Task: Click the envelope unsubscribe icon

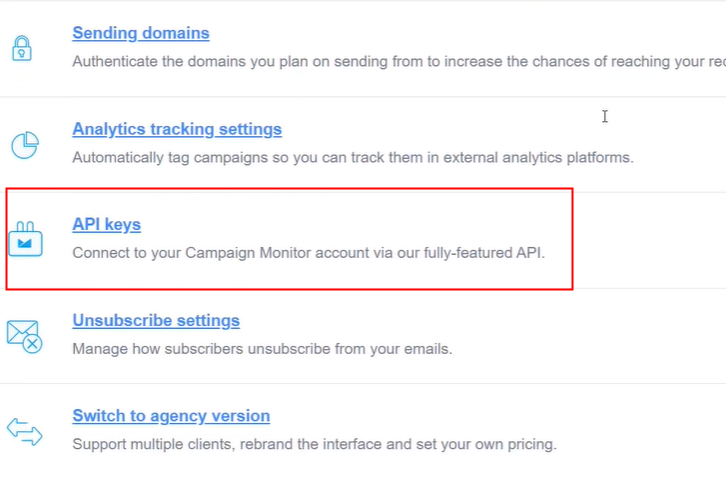Action: coord(25,337)
